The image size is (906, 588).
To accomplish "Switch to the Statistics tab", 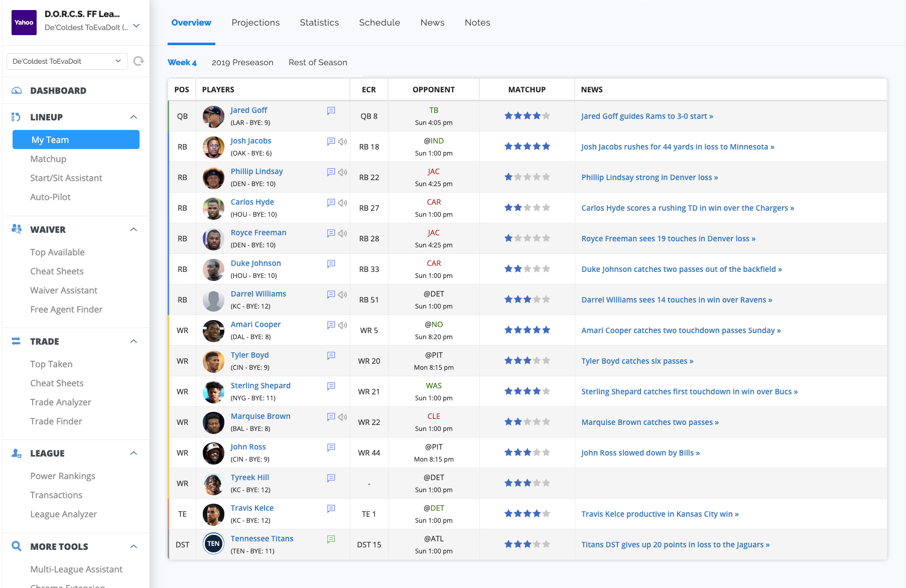I will pyautogui.click(x=319, y=23).
